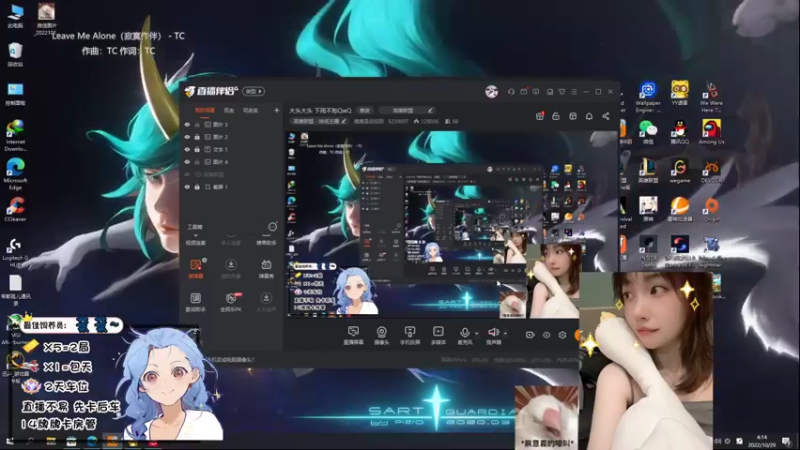Image resolution: width=800 pixels, height=450 pixels.
Task: Open 微信 WeChat desktop shortcut
Action: (x=647, y=132)
